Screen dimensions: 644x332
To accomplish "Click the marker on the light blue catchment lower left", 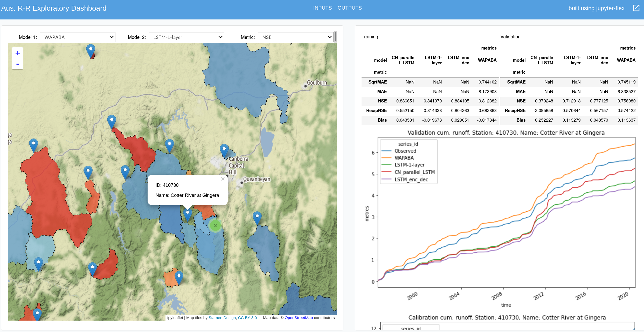I will (38, 264).
